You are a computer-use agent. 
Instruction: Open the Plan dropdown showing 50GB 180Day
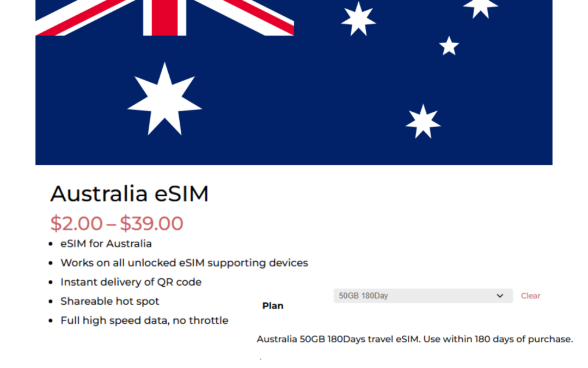pyautogui.click(x=423, y=295)
